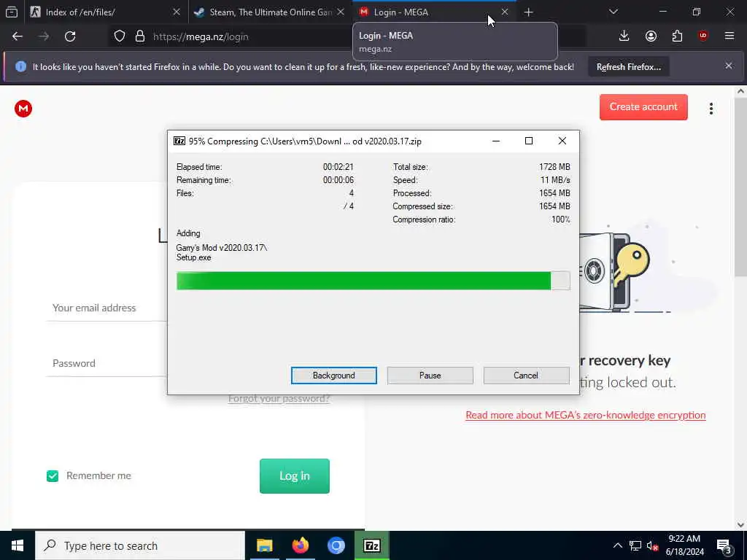
Task: Uncheck the Remember me checkbox
Action: [x=53, y=475]
